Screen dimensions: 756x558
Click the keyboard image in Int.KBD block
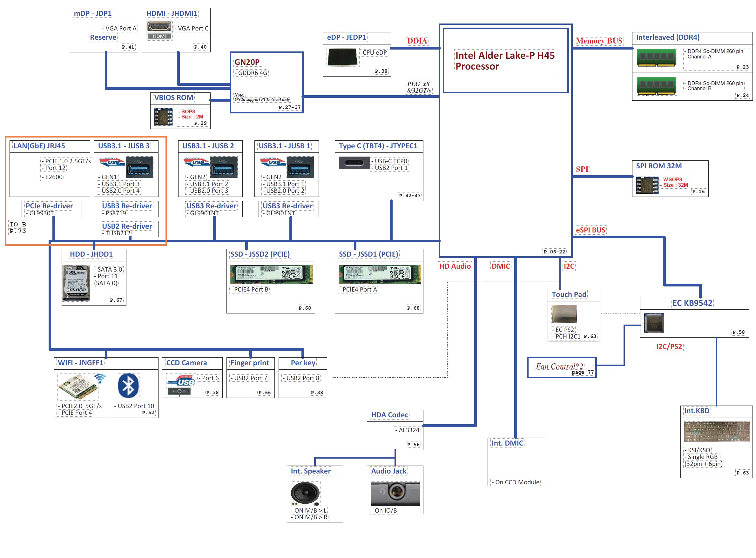[717, 432]
